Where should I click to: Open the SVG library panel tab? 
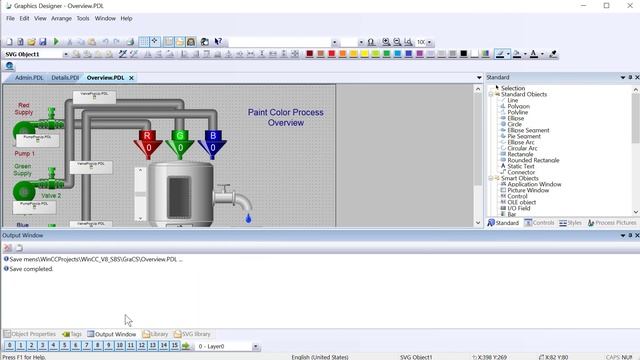pos(192,334)
